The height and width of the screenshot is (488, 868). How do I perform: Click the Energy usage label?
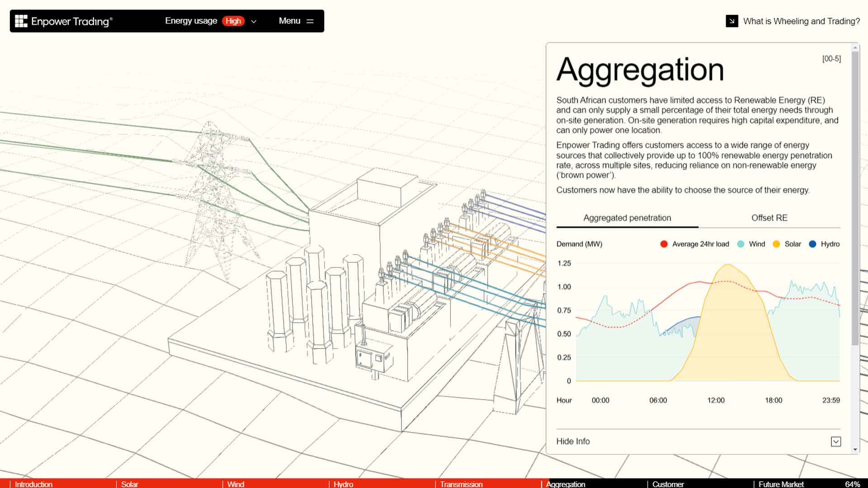[191, 21]
